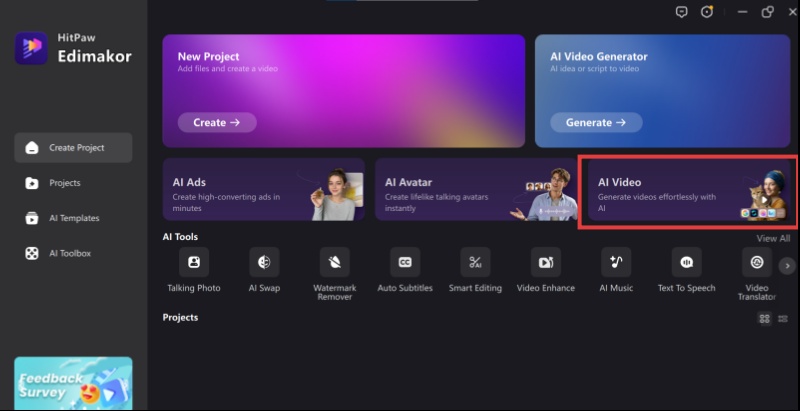Viewport: 800px width, 411px height.
Task: Click the Generate button in AI Video Generator
Action: coord(596,122)
